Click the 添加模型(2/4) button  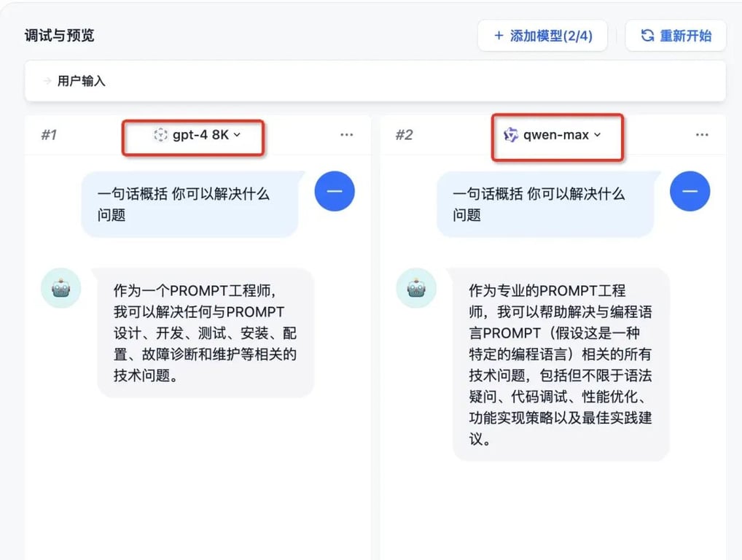pos(542,35)
